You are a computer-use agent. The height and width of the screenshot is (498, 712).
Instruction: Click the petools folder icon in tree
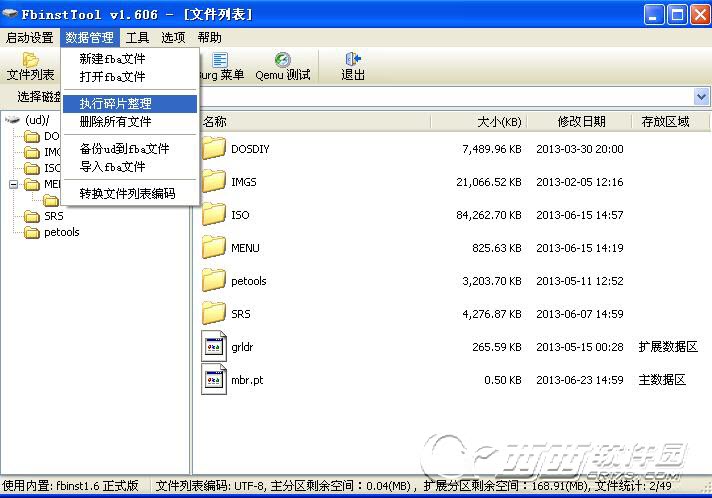pos(32,232)
